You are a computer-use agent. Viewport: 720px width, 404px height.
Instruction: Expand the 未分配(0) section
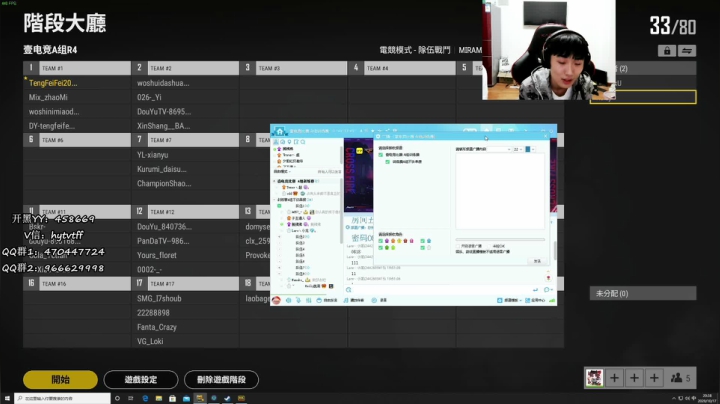tap(643, 293)
